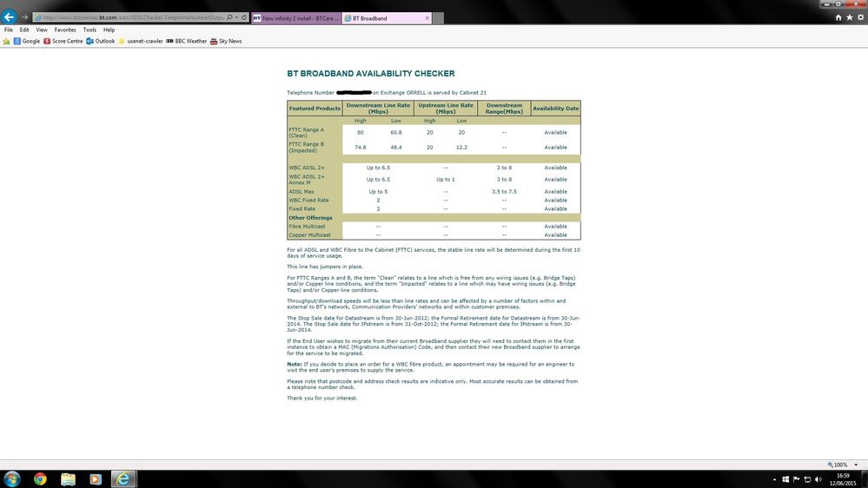Open the Favorites menu
This screenshot has height=488, width=868.
[65, 30]
